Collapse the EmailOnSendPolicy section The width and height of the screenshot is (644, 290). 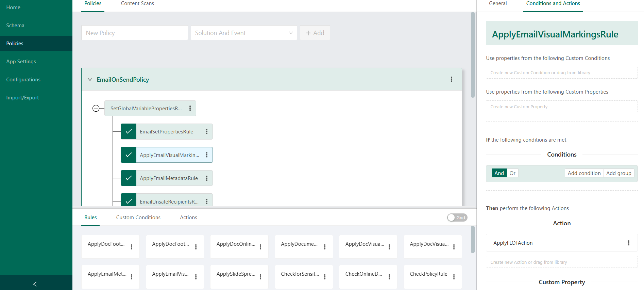(x=90, y=80)
